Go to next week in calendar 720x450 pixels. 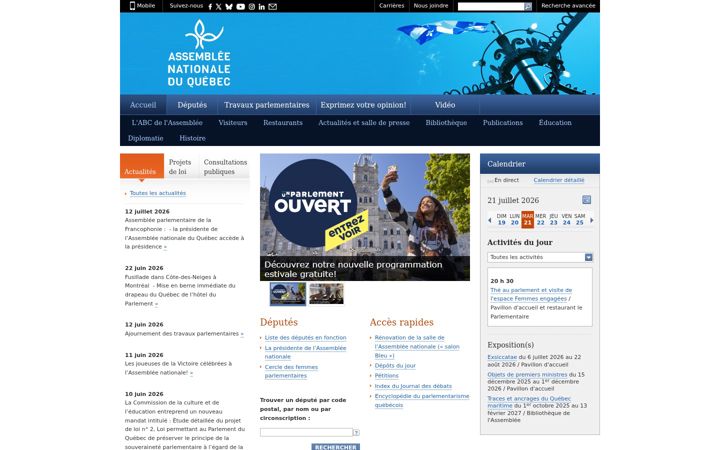tap(591, 220)
